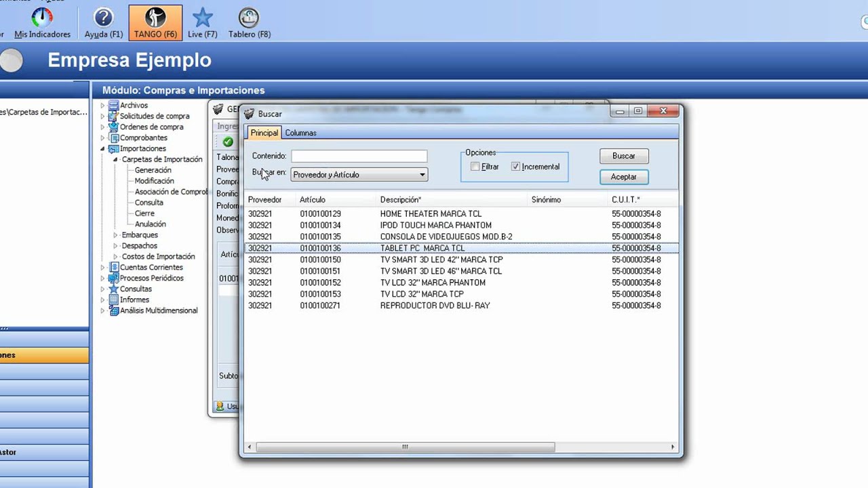Click article code 0100100129 cell
This screenshot has width=868, height=488.
[x=320, y=213]
